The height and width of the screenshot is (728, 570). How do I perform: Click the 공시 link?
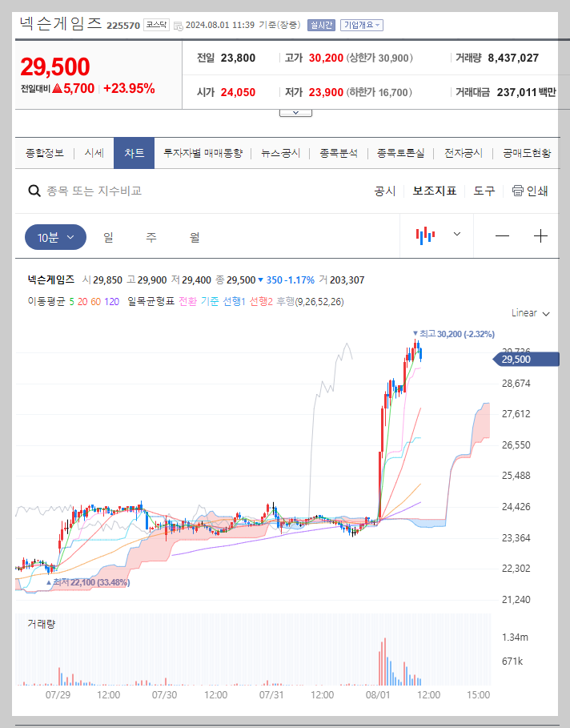pyautogui.click(x=383, y=191)
